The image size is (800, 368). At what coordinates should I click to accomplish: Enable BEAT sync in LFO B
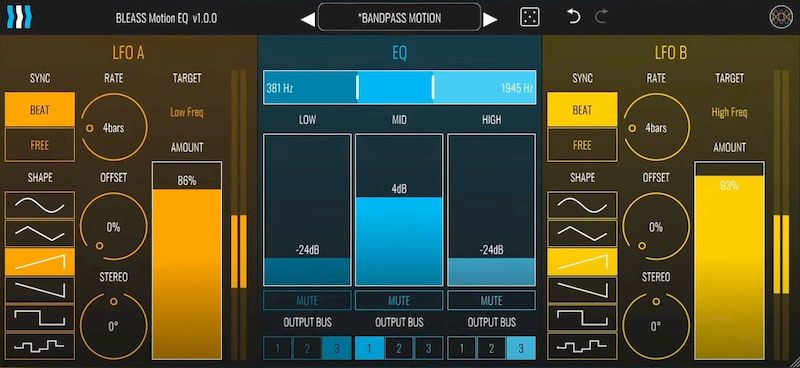tap(582, 110)
